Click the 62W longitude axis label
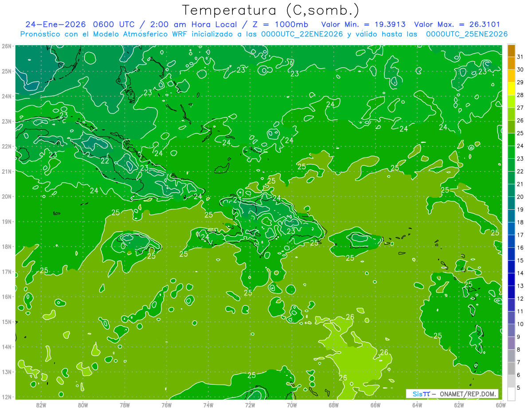The width and height of the screenshot is (532, 411). (x=459, y=404)
